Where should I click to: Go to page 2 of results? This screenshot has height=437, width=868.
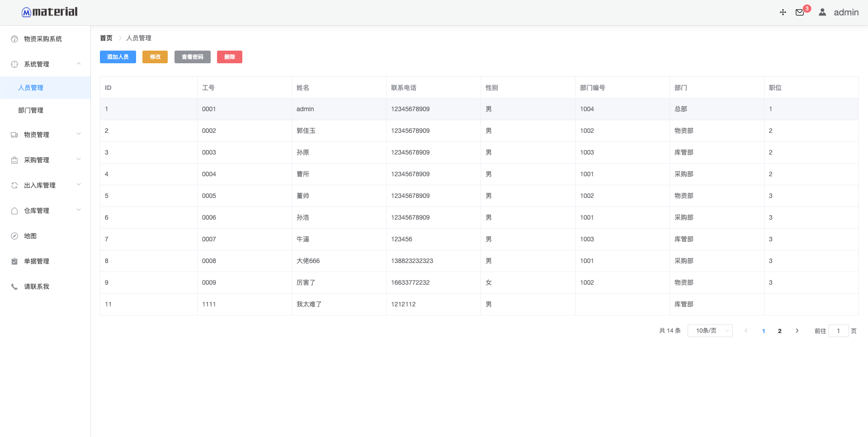pyautogui.click(x=780, y=331)
